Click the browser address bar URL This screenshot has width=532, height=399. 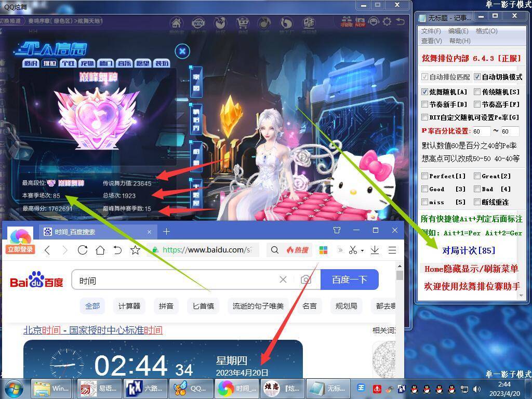click(207, 250)
